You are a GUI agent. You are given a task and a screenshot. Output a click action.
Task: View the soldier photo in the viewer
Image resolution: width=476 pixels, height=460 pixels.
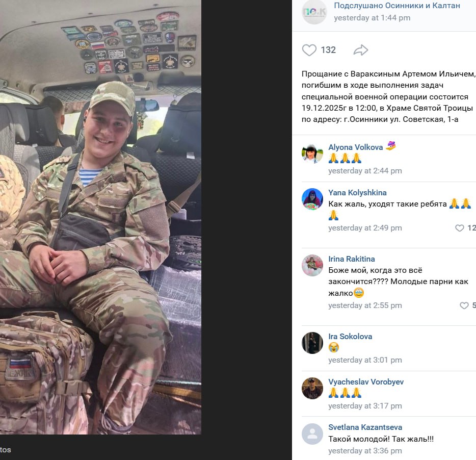click(100, 217)
